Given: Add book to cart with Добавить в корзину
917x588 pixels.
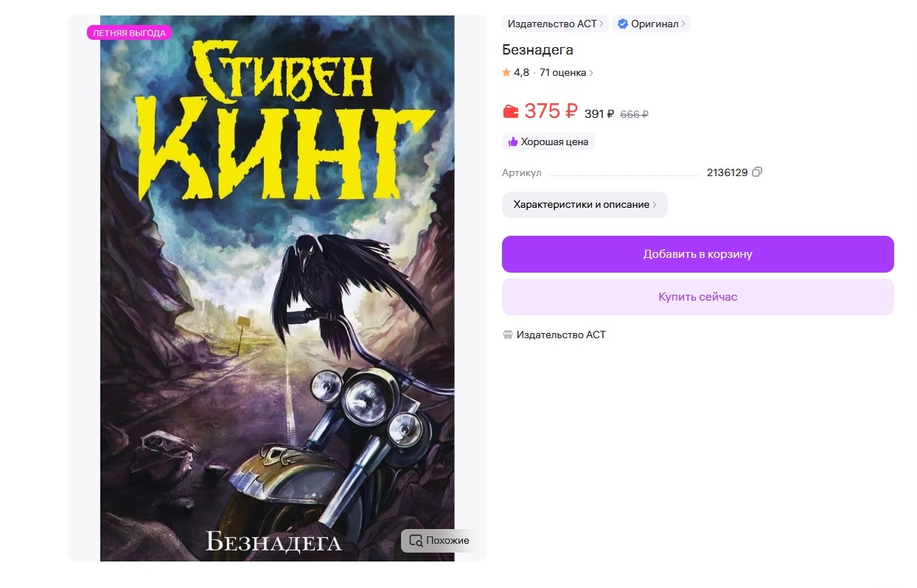Looking at the screenshot, I should coord(697,254).
